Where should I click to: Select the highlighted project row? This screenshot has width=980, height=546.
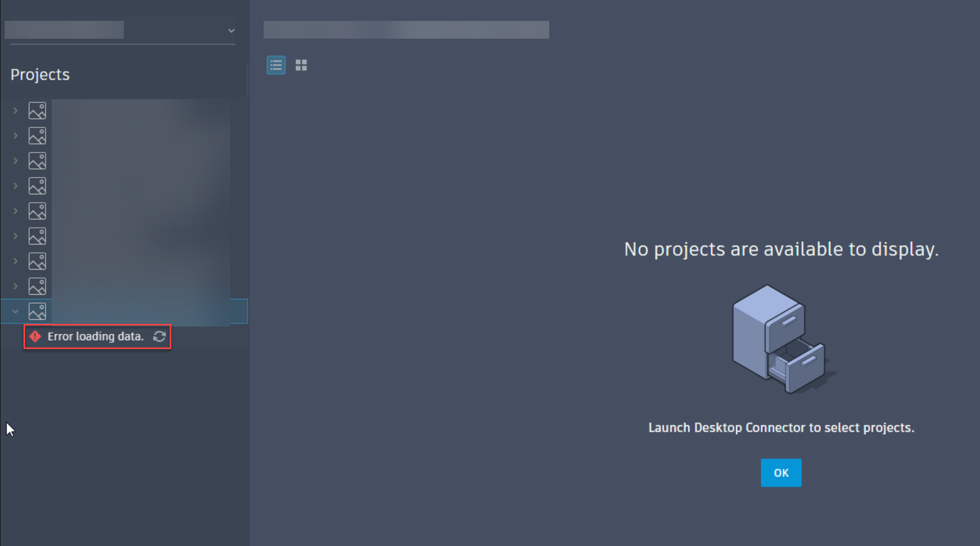click(131, 311)
